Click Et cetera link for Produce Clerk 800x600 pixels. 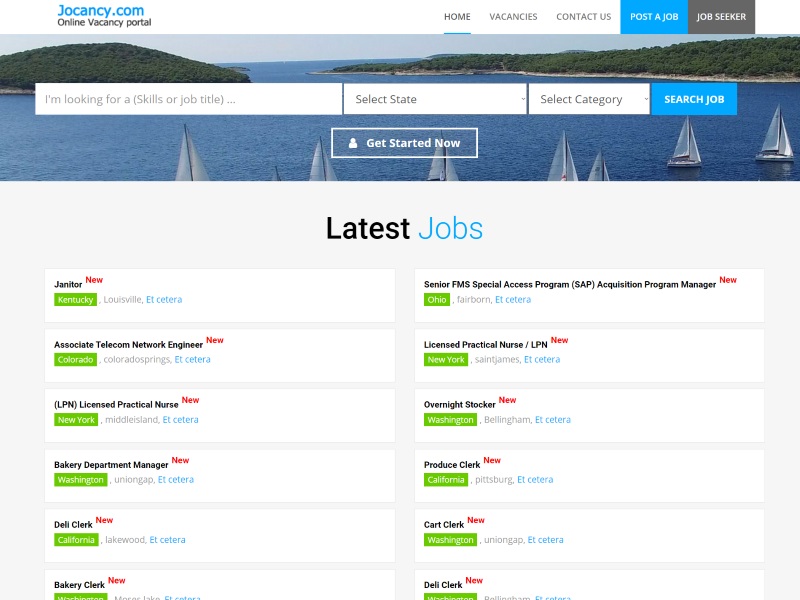pyautogui.click(x=535, y=480)
